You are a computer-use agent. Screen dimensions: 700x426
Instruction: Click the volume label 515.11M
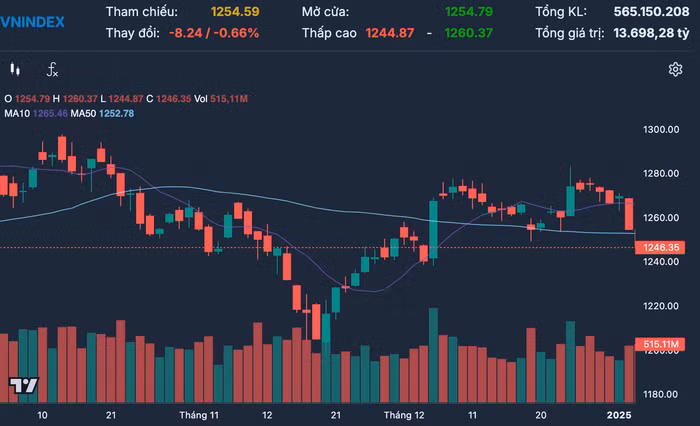[x=661, y=344]
